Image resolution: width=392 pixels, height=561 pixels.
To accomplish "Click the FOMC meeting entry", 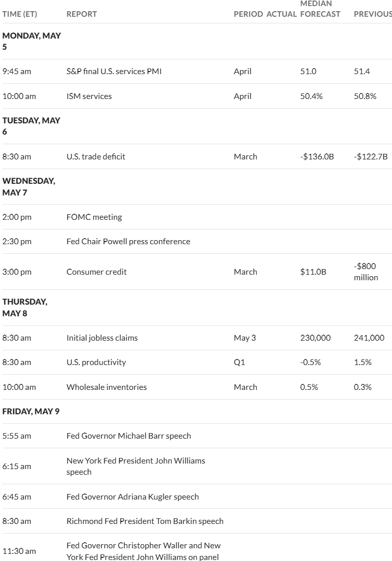I will point(94,217).
